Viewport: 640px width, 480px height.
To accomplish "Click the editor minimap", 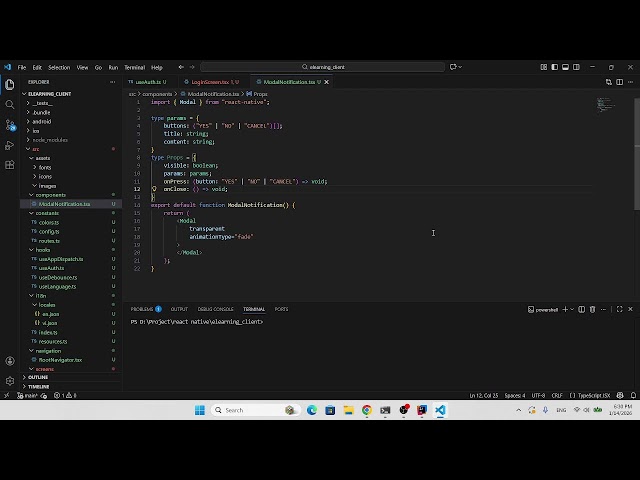I will [x=606, y=104].
